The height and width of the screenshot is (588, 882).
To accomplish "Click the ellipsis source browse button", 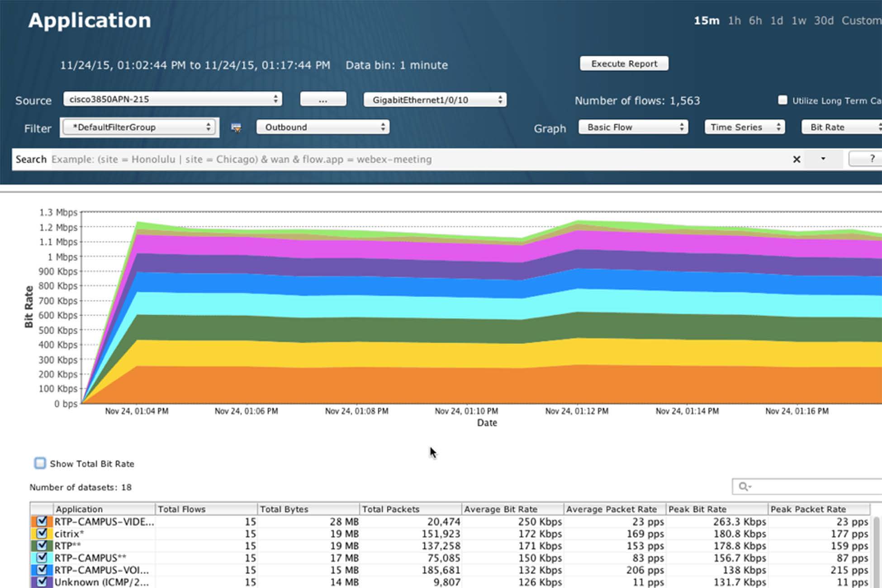I will pos(323,100).
